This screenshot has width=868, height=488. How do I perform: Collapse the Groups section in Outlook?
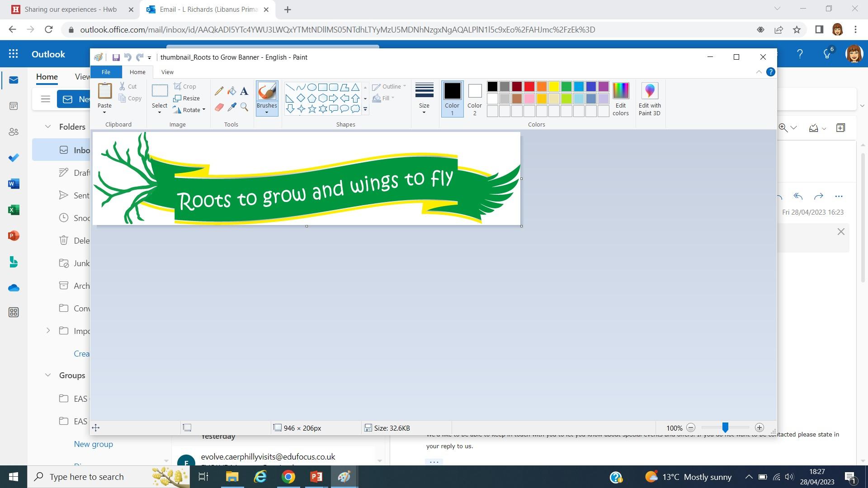point(48,375)
